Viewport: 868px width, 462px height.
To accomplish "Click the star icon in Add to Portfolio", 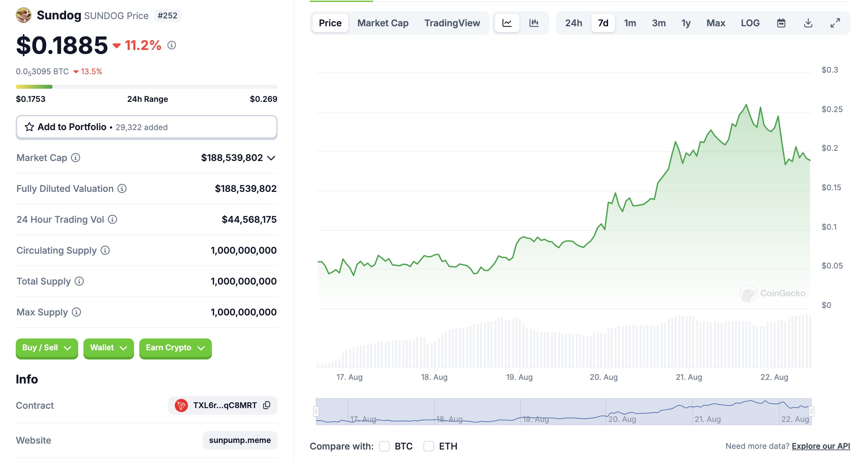I will click(29, 127).
